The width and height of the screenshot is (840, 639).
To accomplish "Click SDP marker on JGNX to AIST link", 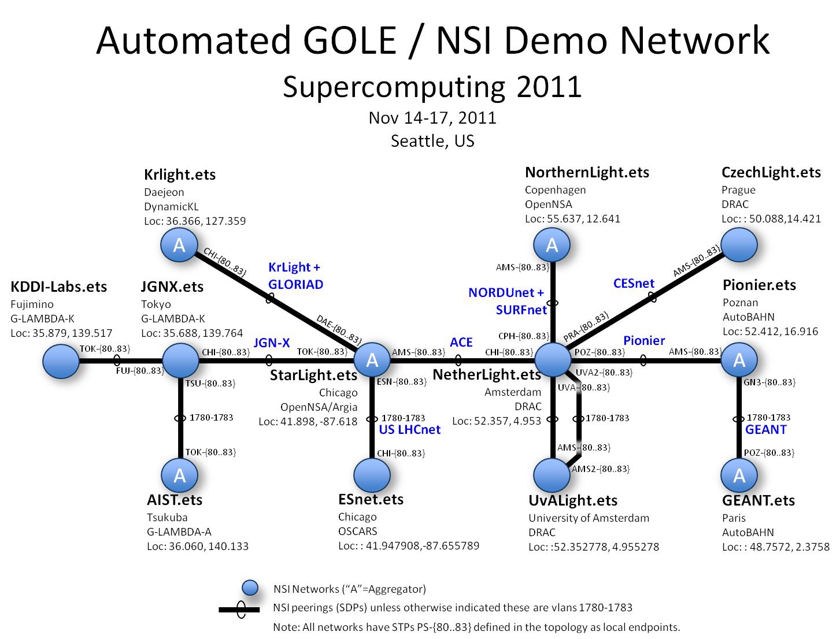I will [180, 419].
